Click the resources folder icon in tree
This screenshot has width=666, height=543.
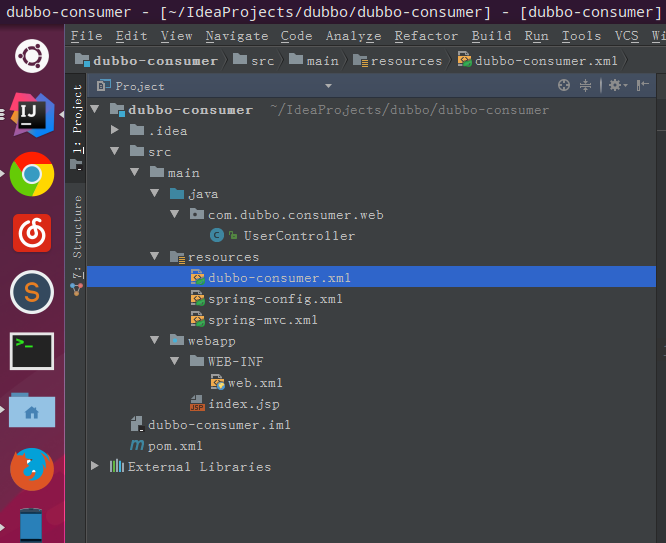click(x=177, y=257)
